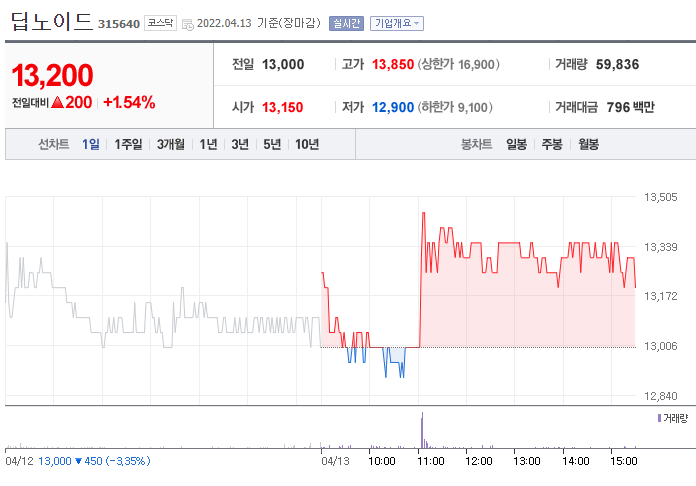Screen dimensions: 696x486
Task: Select the 1년 line chart tab
Action: click(208, 144)
